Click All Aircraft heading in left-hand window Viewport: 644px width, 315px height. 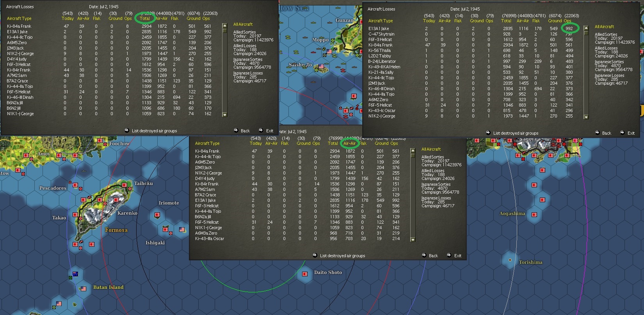243,24
